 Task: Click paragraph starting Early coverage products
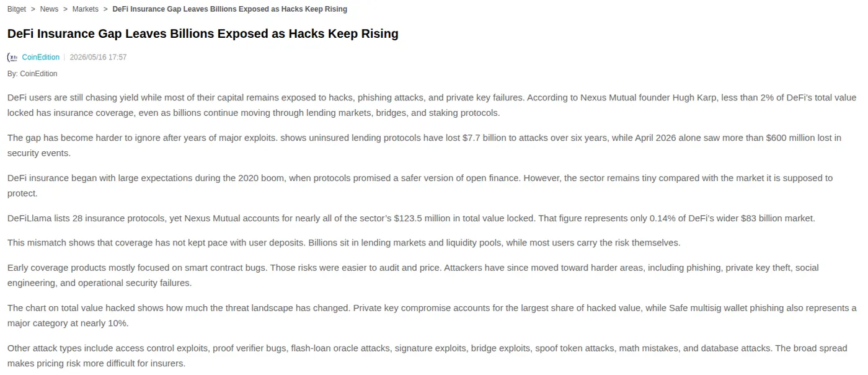(413, 275)
